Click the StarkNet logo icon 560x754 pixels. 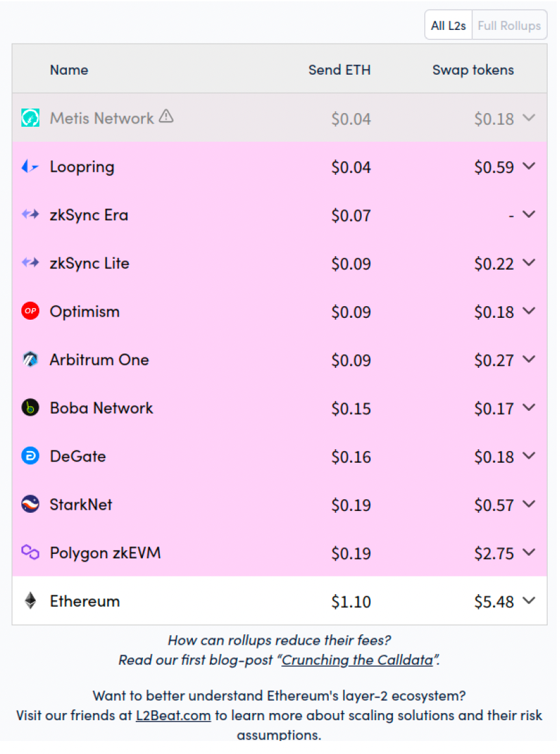coord(31,504)
